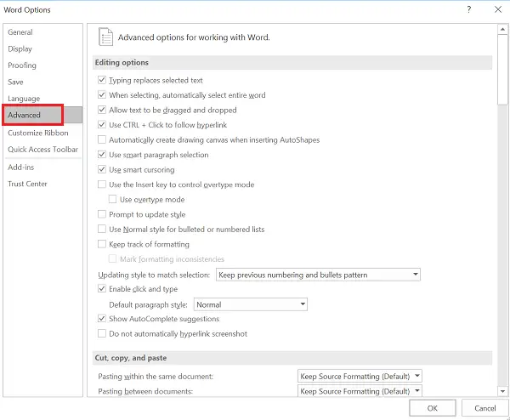Click the Help question mark icon

(x=469, y=9)
